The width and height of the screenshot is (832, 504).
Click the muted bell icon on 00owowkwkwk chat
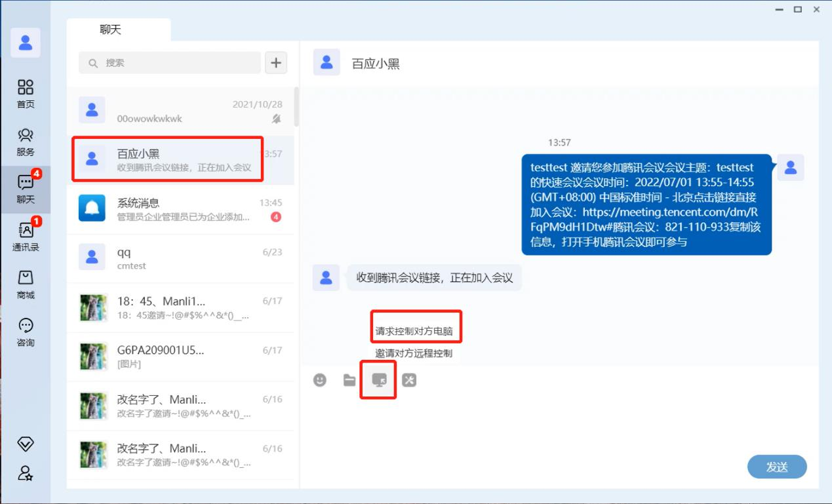277,119
